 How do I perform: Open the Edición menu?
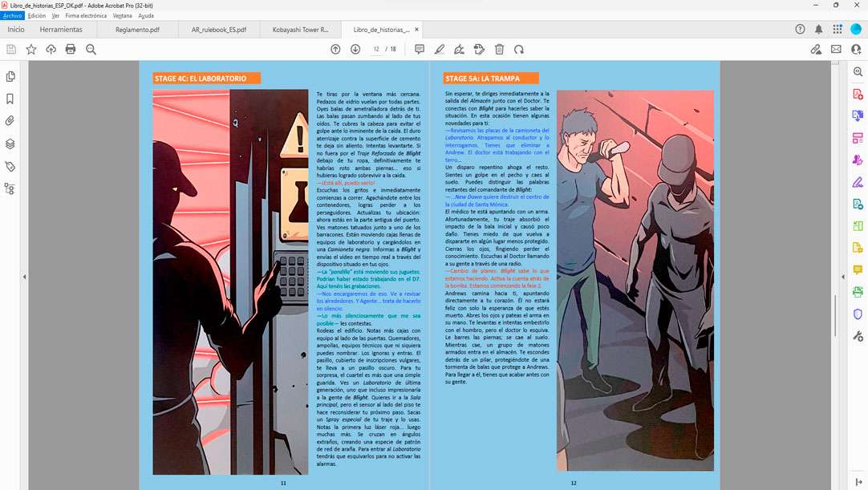click(x=37, y=15)
